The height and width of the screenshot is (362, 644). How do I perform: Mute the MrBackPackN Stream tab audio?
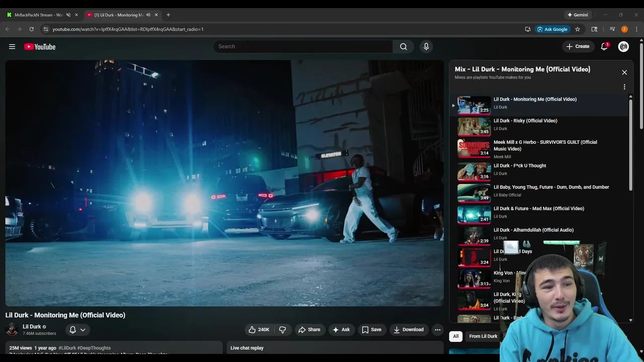tap(68, 15)
